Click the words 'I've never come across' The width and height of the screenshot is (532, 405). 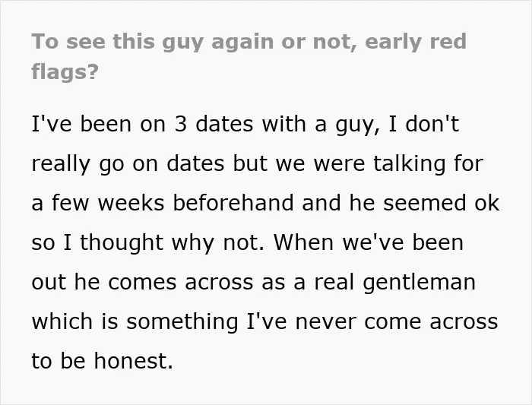click(x=372, y=321)
